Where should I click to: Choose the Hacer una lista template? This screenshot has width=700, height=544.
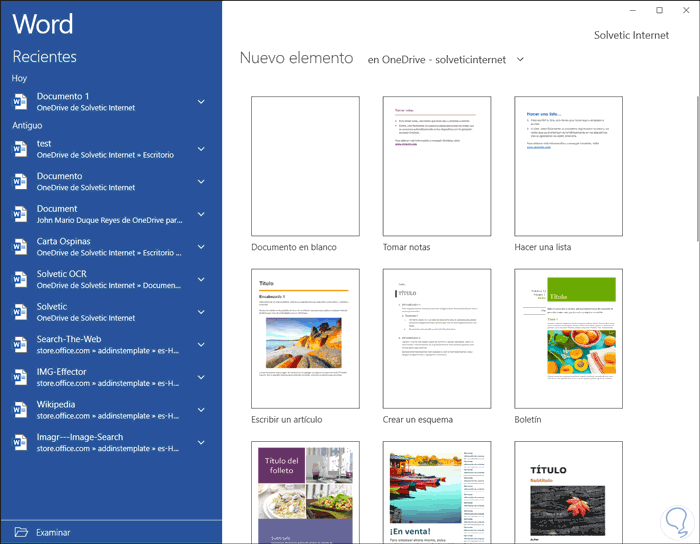click(568, 166)
